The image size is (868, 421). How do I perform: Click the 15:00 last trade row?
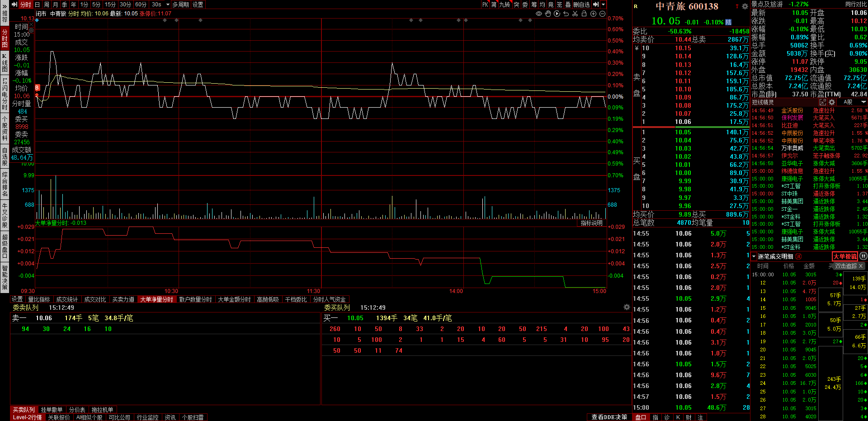tap(691, 407)
